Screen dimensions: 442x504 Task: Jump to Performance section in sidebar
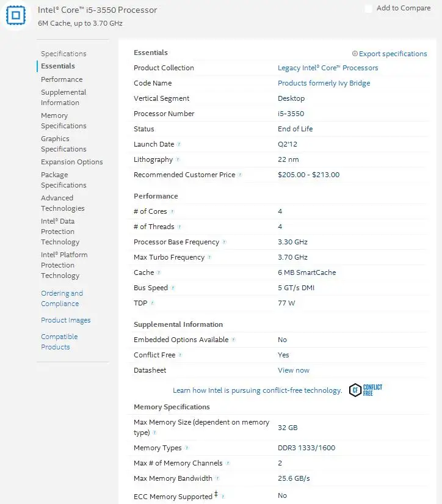coord(62,79)
